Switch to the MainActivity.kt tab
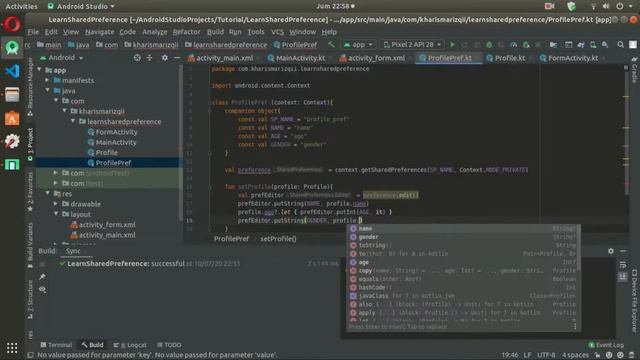Viewport: 640px width, 360px height. (x=297, y=58)
